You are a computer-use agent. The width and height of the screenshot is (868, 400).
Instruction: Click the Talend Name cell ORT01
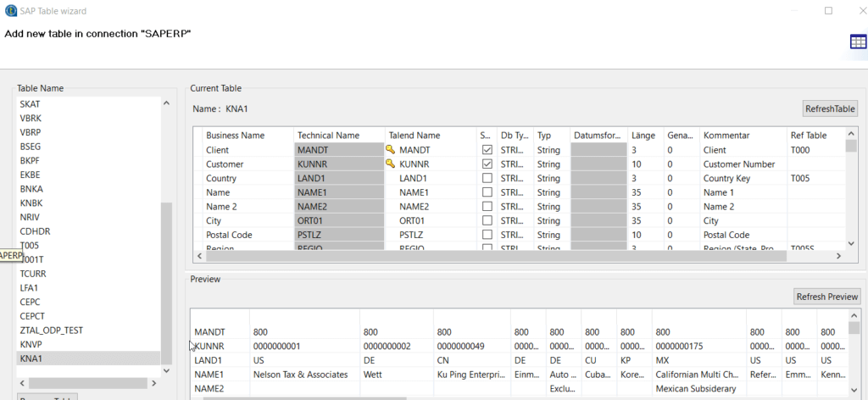click(412, 220)
